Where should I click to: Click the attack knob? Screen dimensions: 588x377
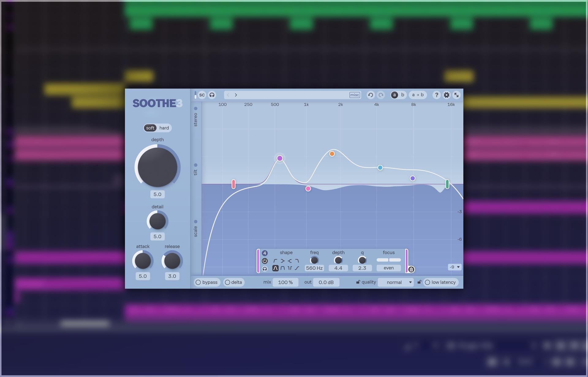click(143, 261)
